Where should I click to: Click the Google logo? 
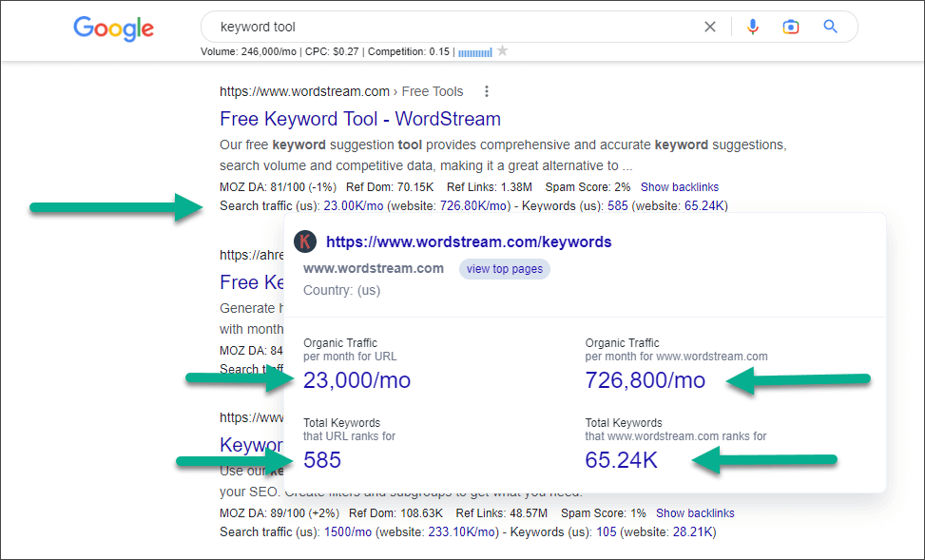[113, 29]
